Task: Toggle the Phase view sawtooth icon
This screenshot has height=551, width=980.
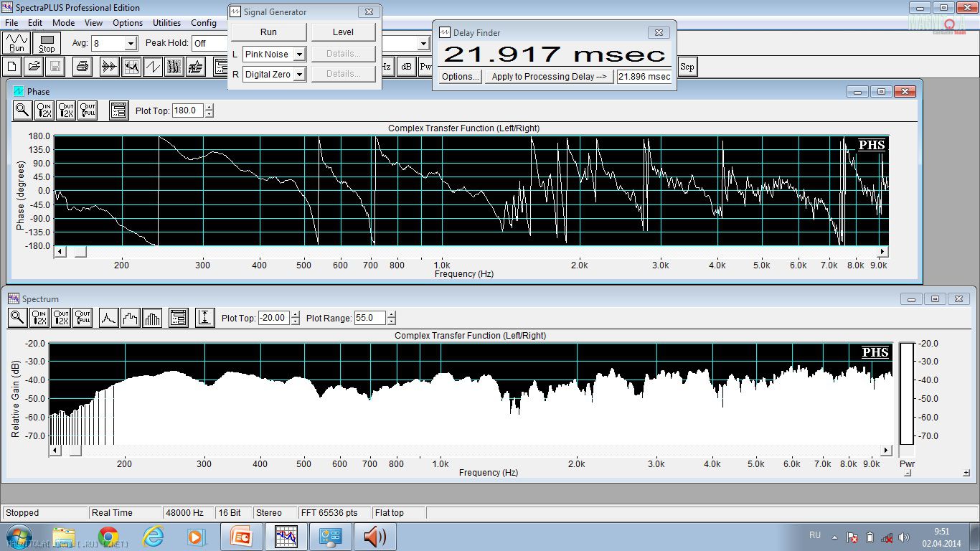Action: 152,67
